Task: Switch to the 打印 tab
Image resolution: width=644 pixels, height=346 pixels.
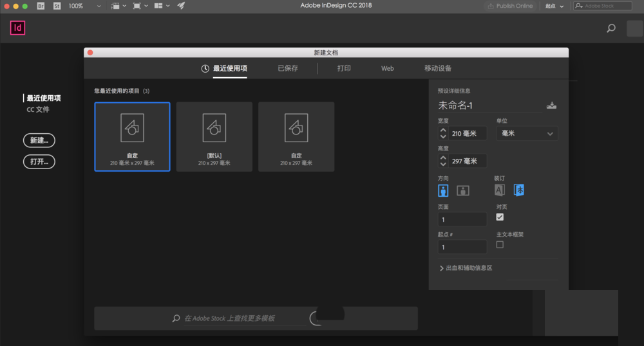Action: click(x=344, y=68)
